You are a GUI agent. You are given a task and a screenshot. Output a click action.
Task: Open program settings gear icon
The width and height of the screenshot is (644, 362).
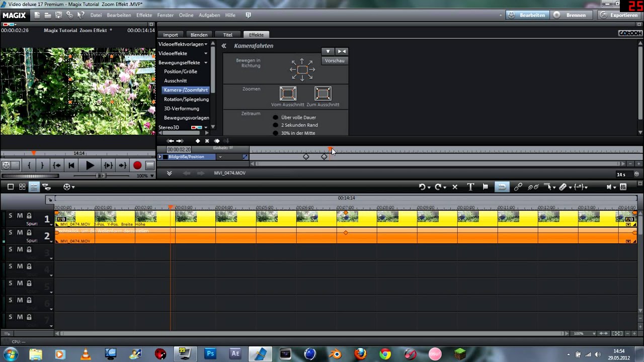tap(70, 15)
